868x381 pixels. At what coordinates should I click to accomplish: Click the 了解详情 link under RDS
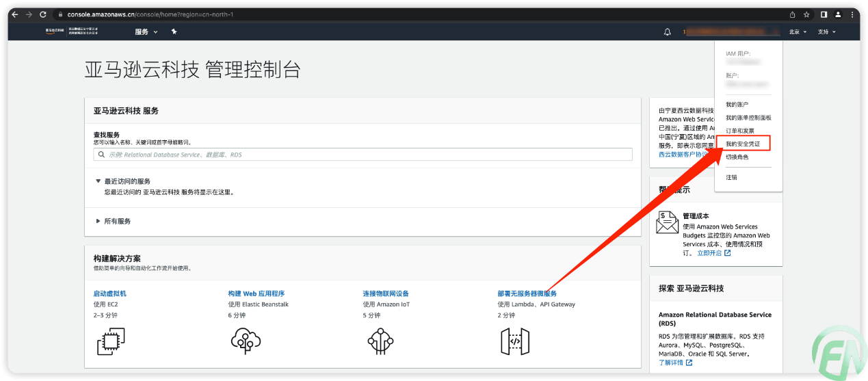tap(675, 363)
